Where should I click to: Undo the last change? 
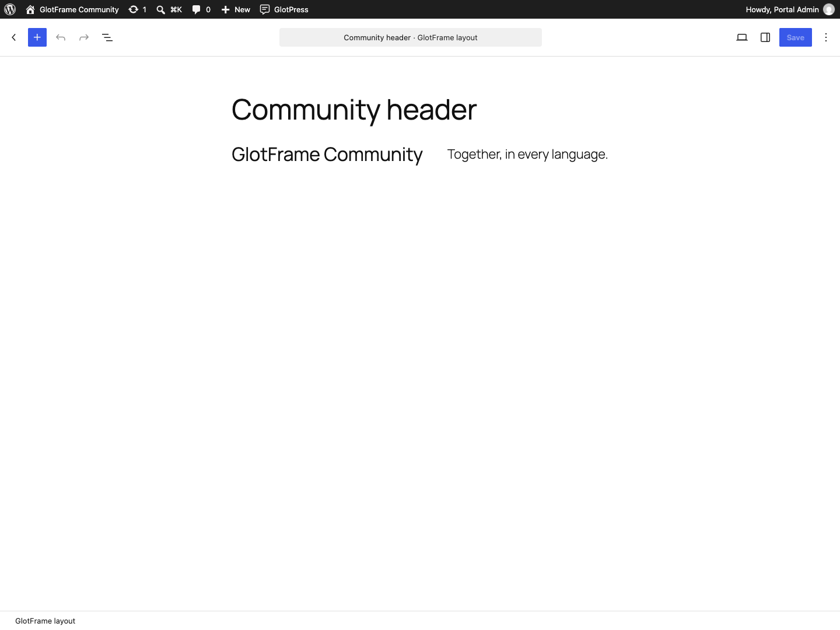pyautogui.click(x=61, y=37)
